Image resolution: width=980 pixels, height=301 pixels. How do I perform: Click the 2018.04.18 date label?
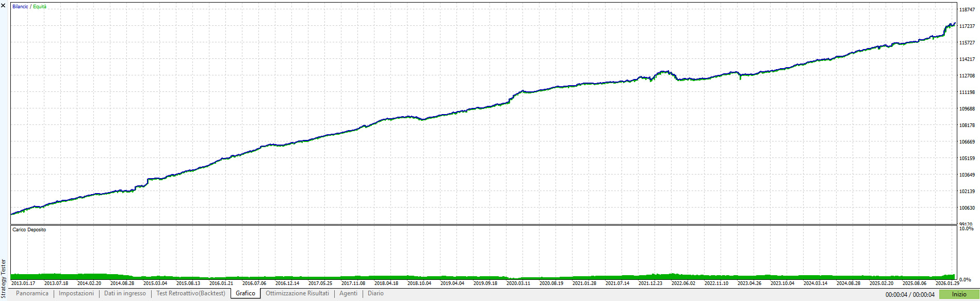click(x=386, y=283)
